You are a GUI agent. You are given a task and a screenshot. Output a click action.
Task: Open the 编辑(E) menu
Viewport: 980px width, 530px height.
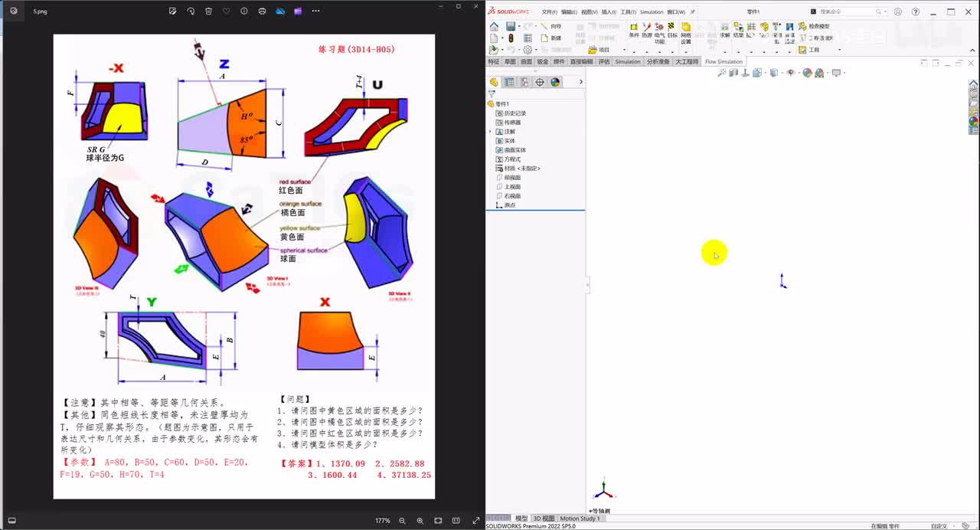[569, 12]
